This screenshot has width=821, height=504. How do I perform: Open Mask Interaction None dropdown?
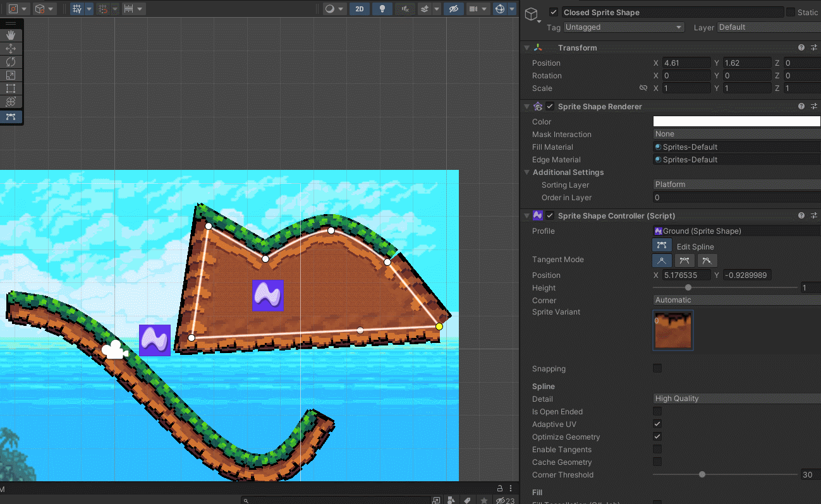pyautogui.click(x=737, y=134)
